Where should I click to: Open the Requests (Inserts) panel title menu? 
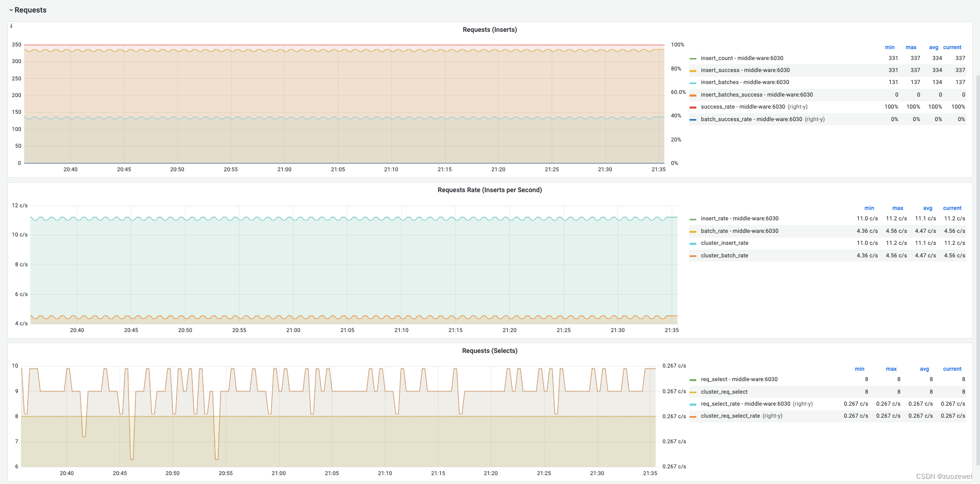(489, 30)
